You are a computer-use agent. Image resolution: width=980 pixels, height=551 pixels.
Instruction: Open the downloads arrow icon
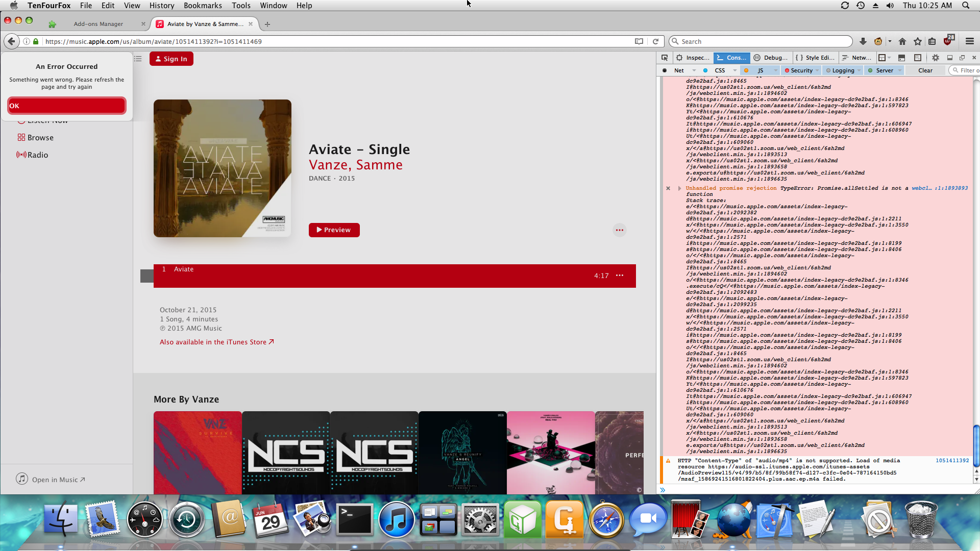point(863,41)
